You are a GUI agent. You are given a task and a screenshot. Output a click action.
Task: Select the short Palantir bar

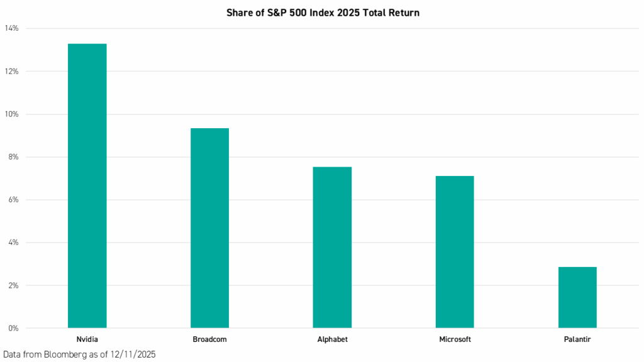(x=577, y=297)
